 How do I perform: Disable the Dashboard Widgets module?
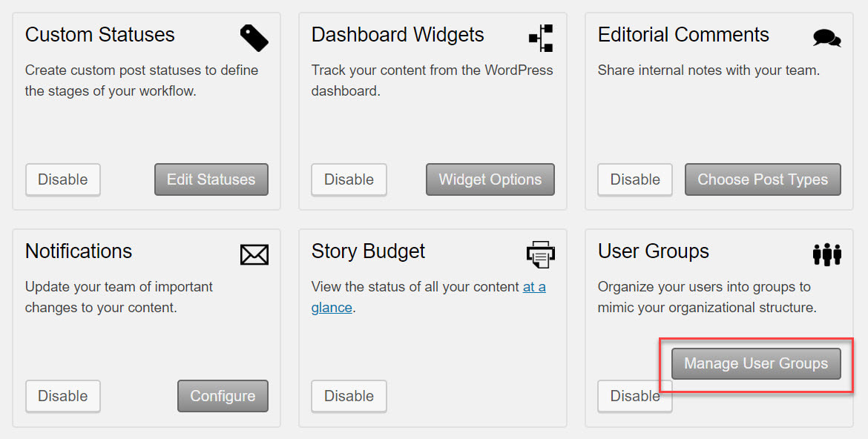click(349, 179)
